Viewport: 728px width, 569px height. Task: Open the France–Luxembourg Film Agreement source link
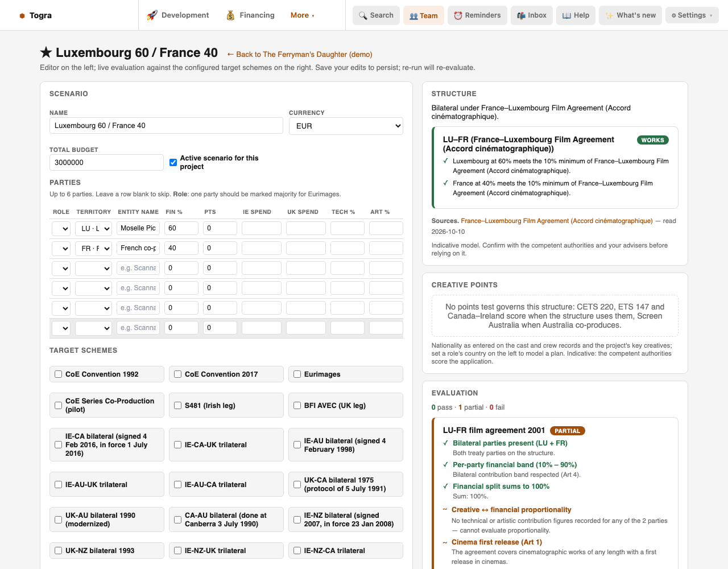pyautogui.click(x=557, y=221)
